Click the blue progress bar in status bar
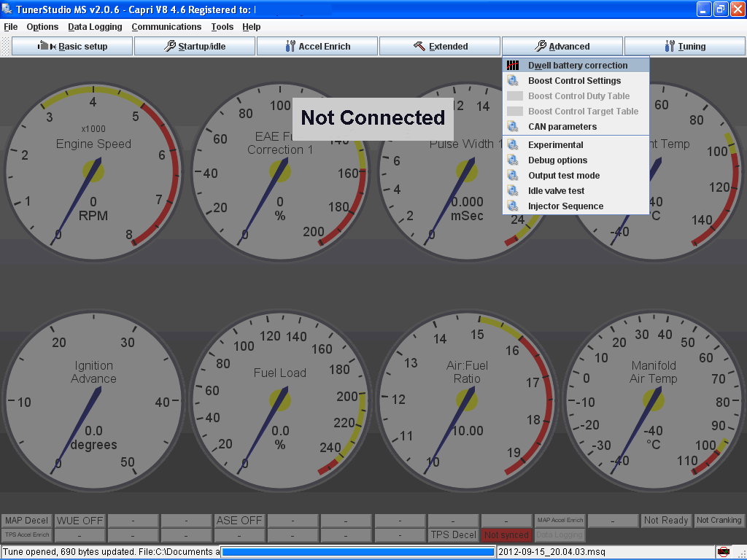This screenshot has width=747, height=560. (x=357, y=552)
